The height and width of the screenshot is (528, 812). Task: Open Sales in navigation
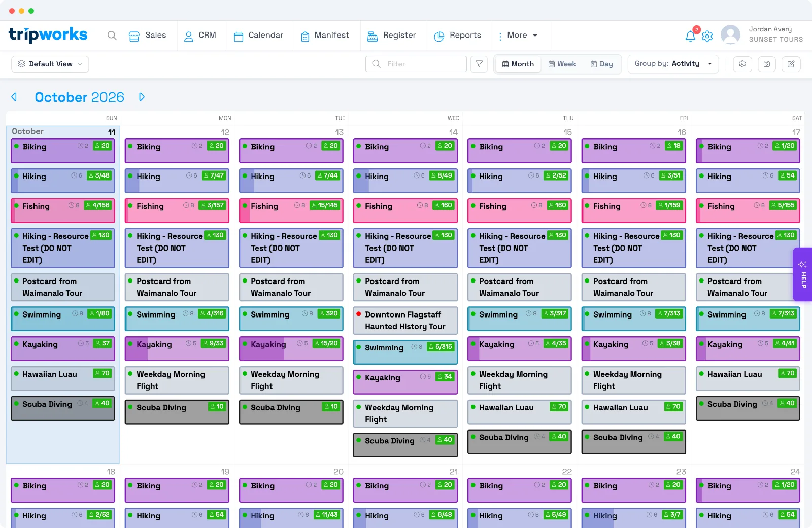coord(147,36)
